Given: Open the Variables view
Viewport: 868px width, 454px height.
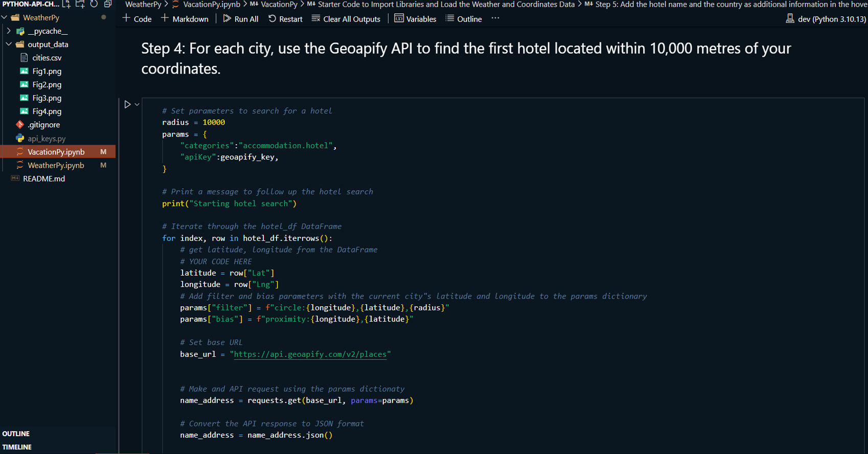Looking at the screenshot, I should pos(415,19).
